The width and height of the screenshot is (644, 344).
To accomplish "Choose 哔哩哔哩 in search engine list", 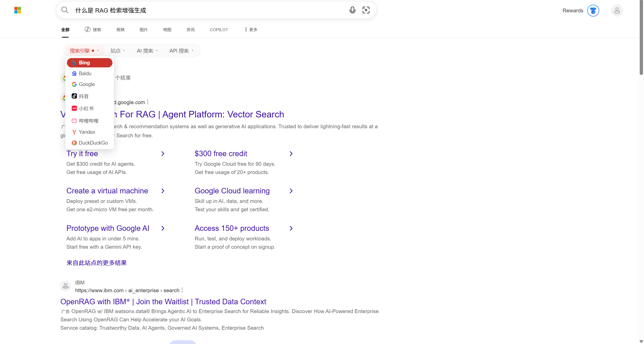I will (x=90, y=121).
